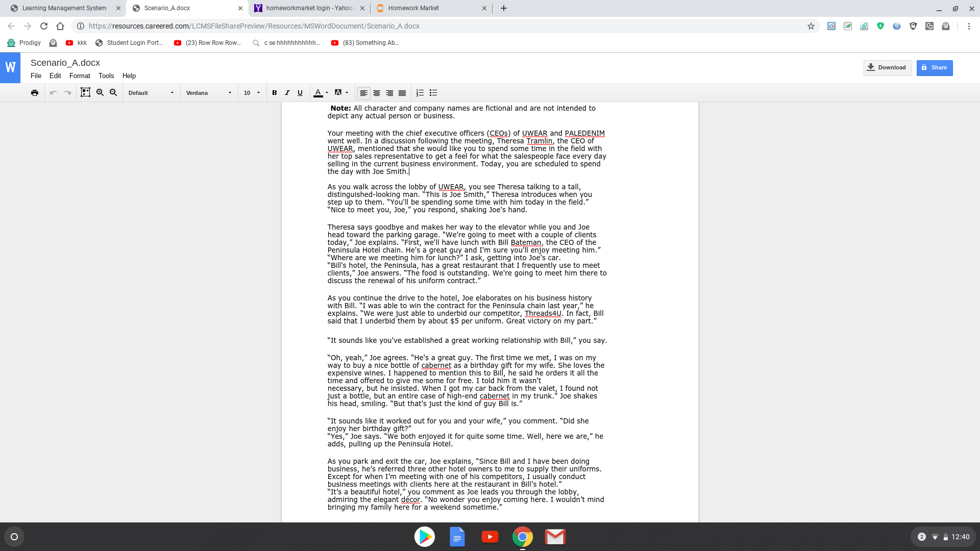Toggle Bold formatting
The image size is (980, 551).
(x=275, y=93)
